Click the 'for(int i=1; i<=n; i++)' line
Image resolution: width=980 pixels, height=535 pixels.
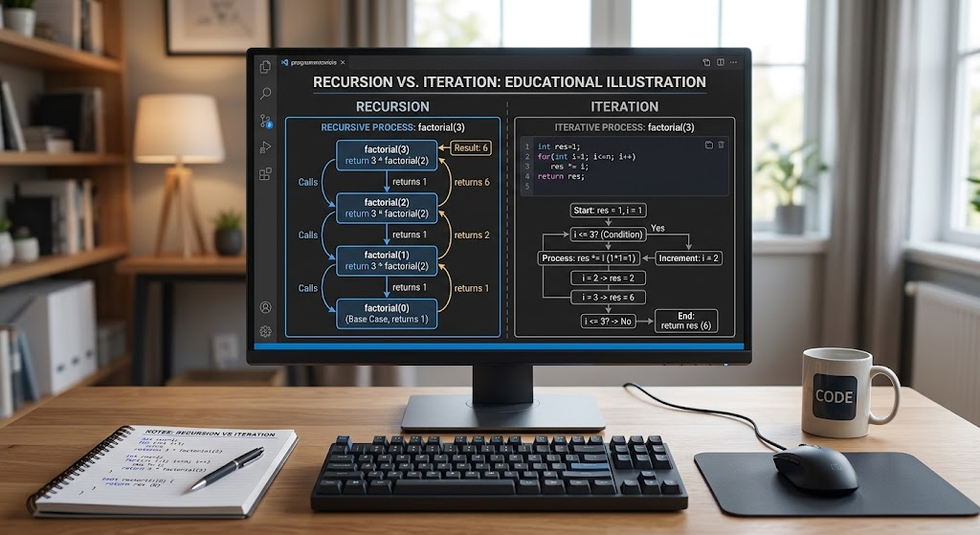tap(587, 157)
